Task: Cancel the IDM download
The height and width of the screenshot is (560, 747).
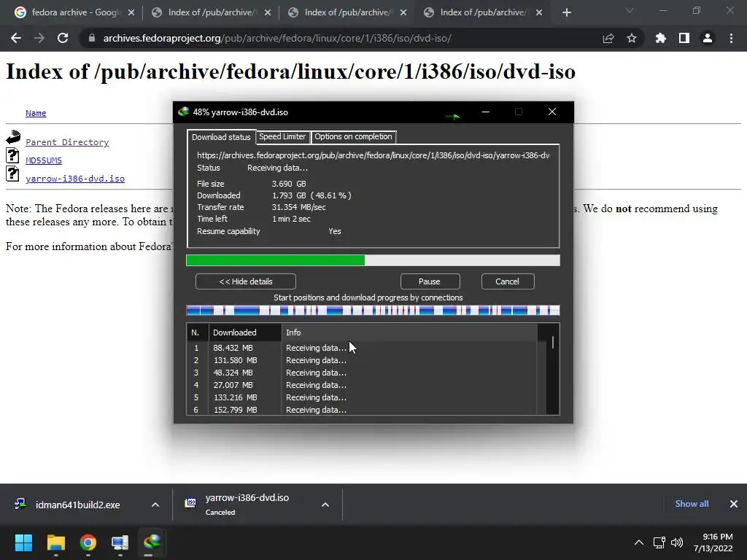Action: (508, 281)
